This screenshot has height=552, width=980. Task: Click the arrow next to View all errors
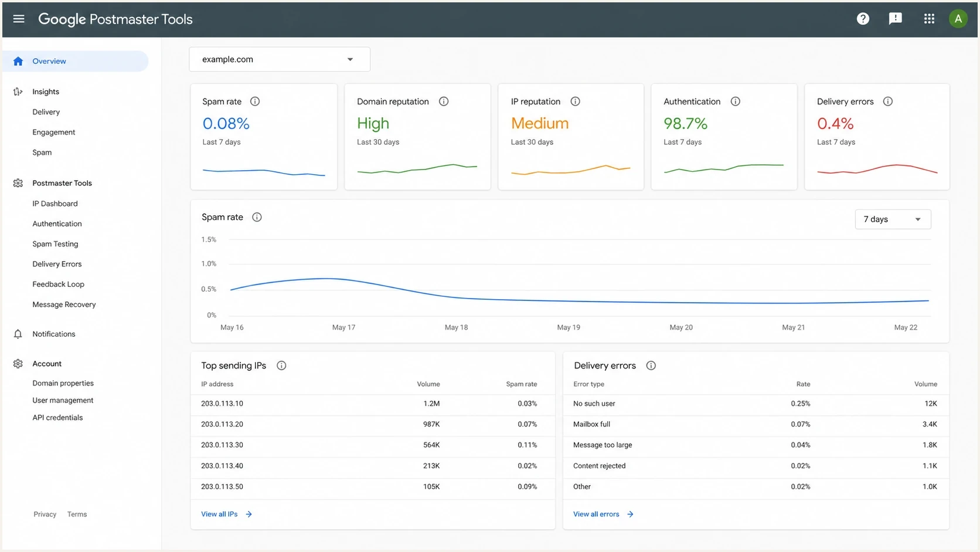(630, 514)
